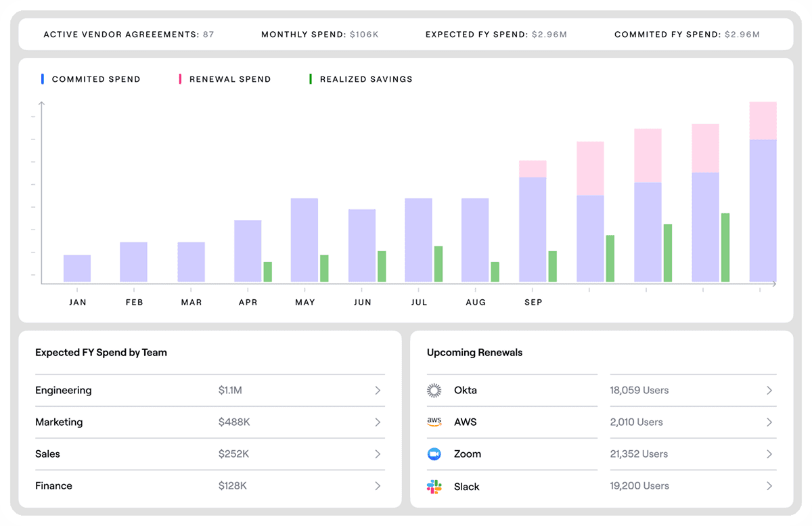Screen dimensions: 812x526
Task: Expand Okta renewal chevron
Action: coord(769,391)
